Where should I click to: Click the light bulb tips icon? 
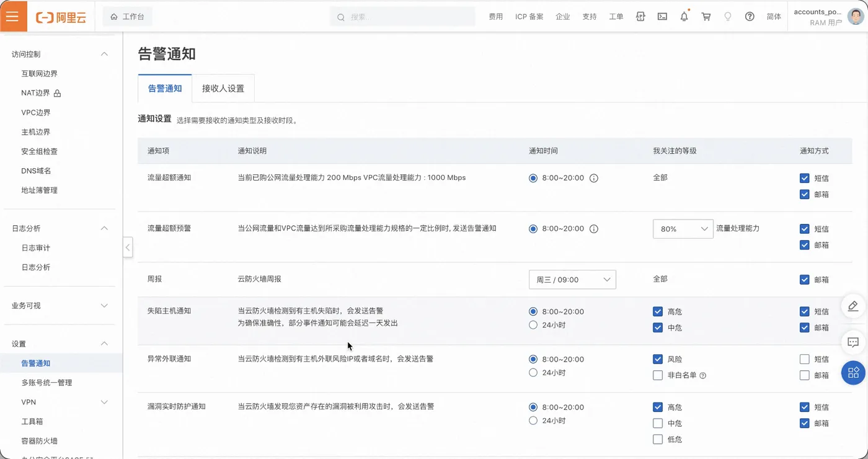pos(728,17)
